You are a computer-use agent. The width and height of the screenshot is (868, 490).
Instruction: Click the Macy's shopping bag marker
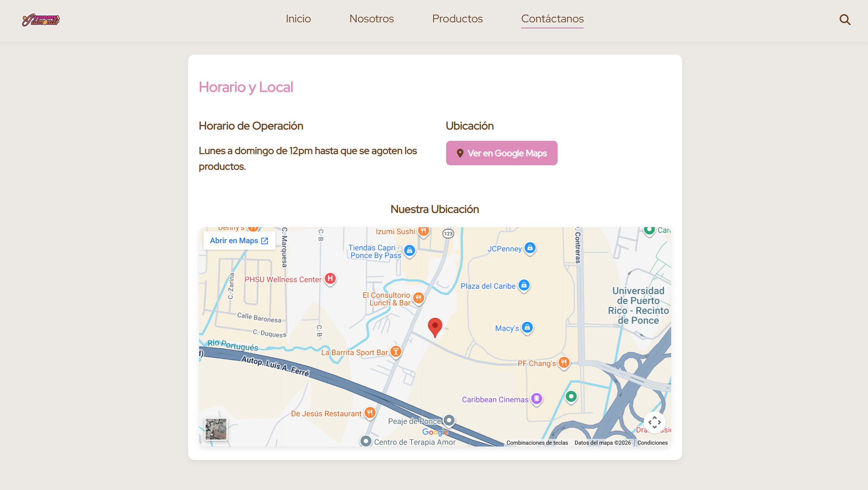tap(527, 327)
